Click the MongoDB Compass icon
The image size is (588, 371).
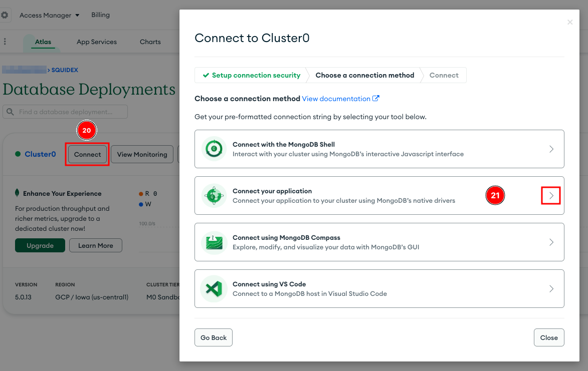click(x=214, y=242)
